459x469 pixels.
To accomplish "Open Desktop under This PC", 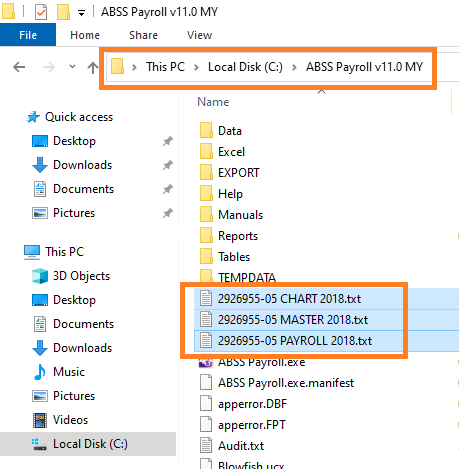I will point(74,300).
